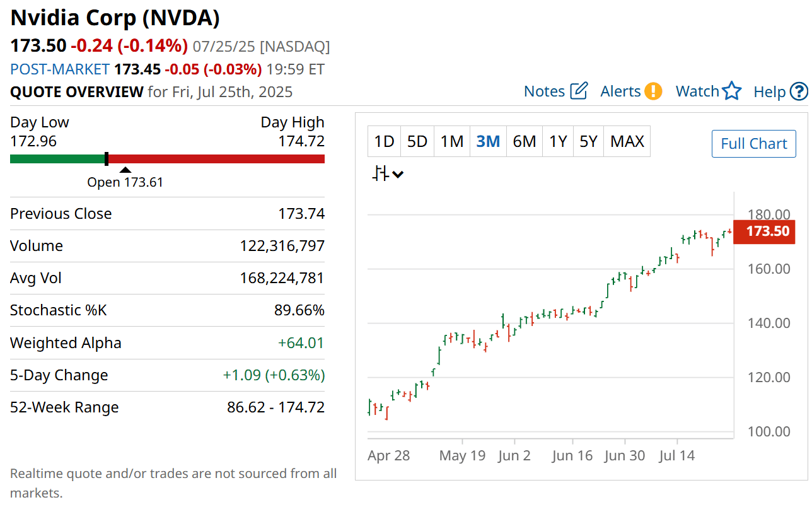
Task: Select the 1Y chart range
Action: click(558, 141)
